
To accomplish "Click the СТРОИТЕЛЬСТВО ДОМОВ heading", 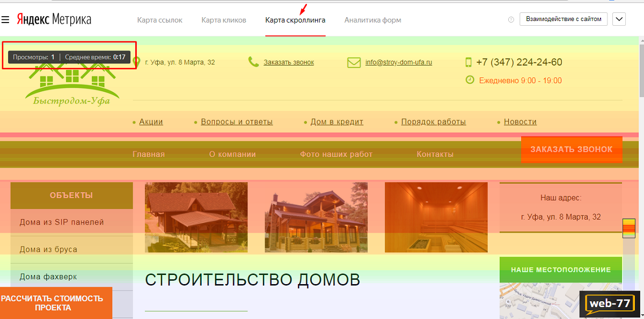I will [252, 280].
